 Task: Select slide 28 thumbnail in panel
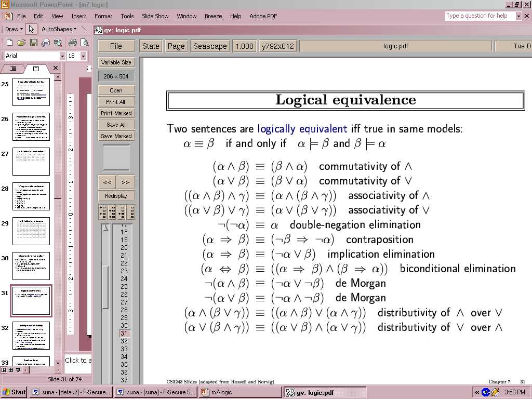click(31, 196)
